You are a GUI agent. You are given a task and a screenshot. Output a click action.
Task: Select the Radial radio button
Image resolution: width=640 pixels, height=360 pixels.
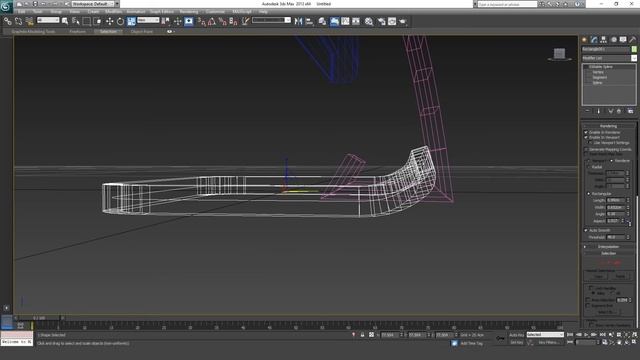click(x=589, y=167)
